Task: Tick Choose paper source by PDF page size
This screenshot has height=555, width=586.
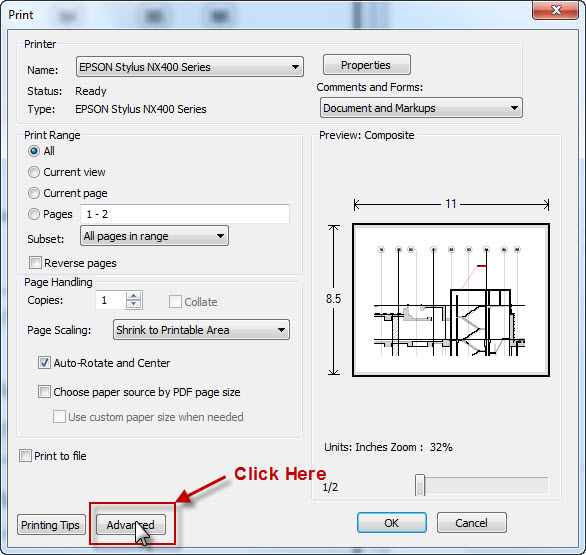Action: 44,392
